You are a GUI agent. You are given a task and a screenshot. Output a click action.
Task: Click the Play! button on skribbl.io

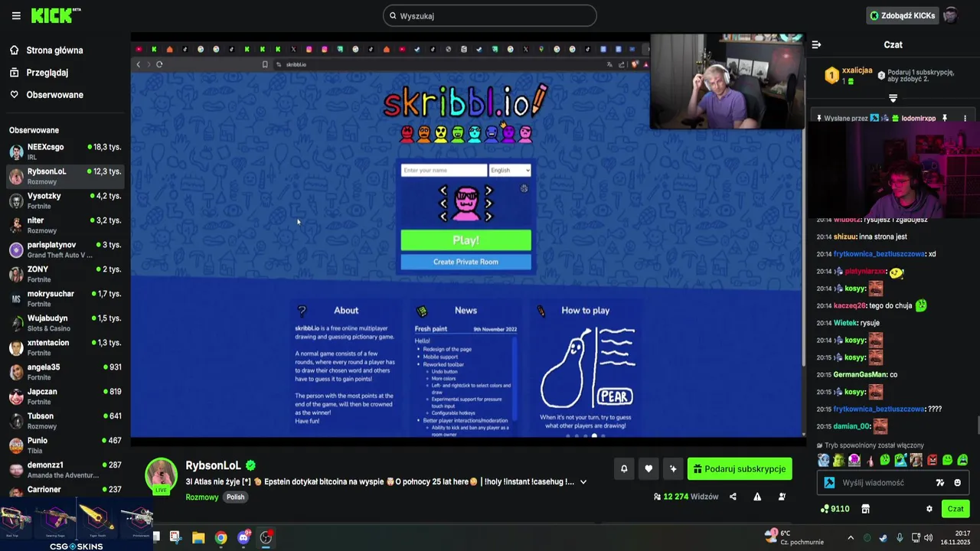[x=465, y=240]
